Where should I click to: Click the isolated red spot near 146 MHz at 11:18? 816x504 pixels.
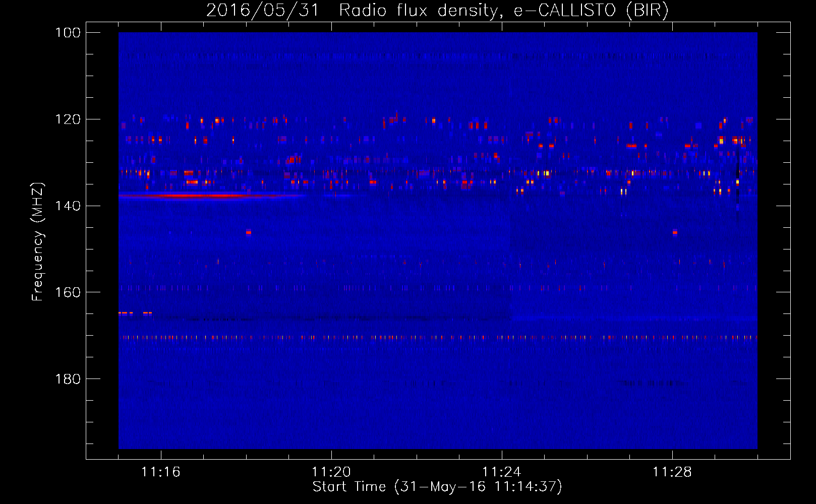tap(248, 232)
